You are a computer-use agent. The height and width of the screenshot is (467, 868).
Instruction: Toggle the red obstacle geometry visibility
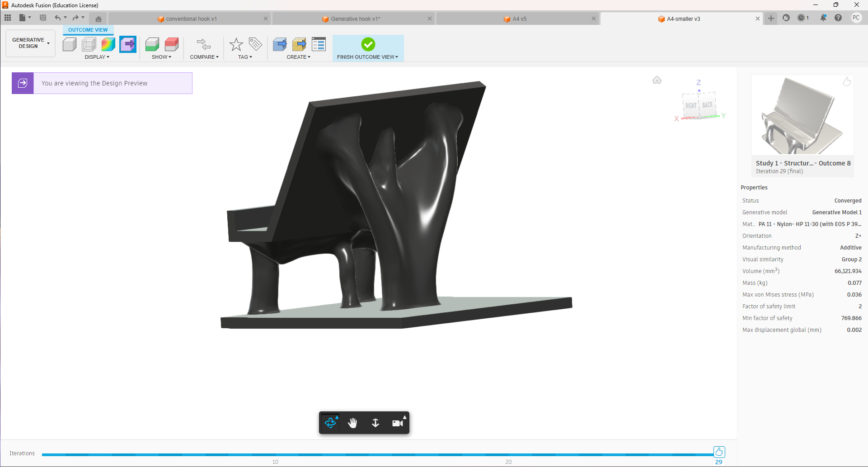pos(172,44)
